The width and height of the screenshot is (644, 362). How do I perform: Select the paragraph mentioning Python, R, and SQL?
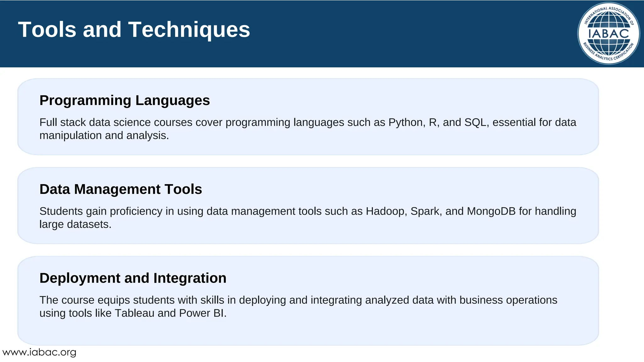(x=308, y=129)
